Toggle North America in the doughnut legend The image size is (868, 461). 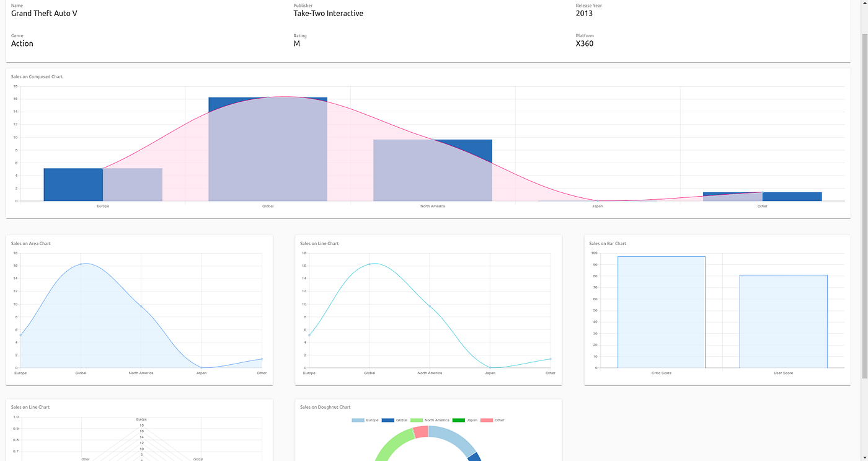[430, 420]
